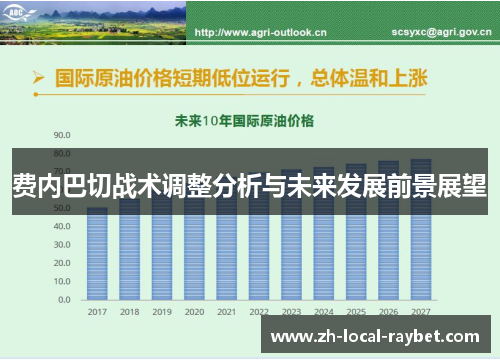Click the orange arrow bullet before heading

(39, 78)
